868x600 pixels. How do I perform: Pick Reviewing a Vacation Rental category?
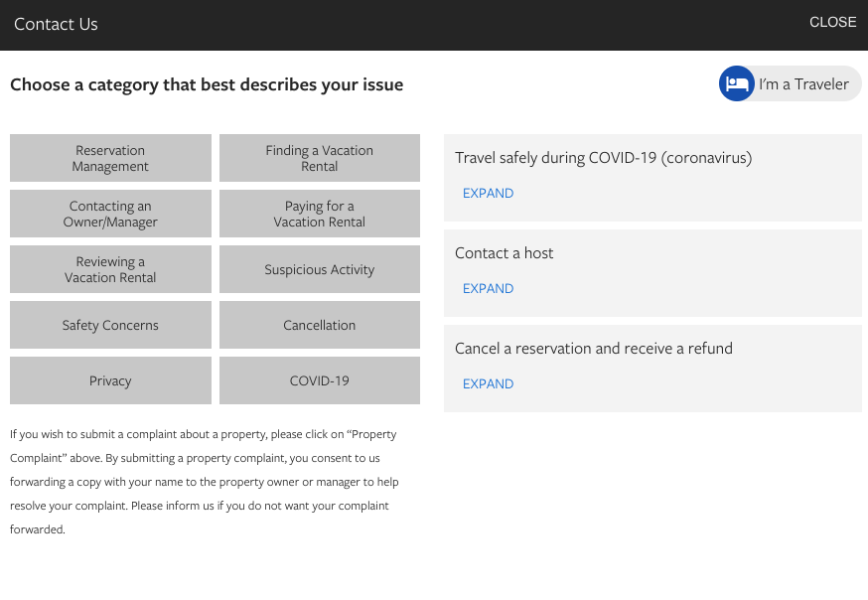[110, 269]
